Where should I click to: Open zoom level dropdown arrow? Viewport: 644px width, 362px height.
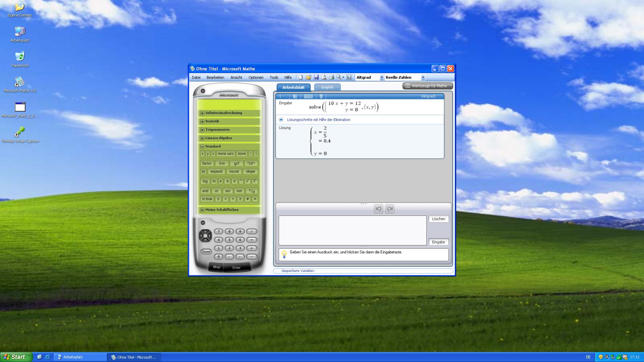pos(343,77)
